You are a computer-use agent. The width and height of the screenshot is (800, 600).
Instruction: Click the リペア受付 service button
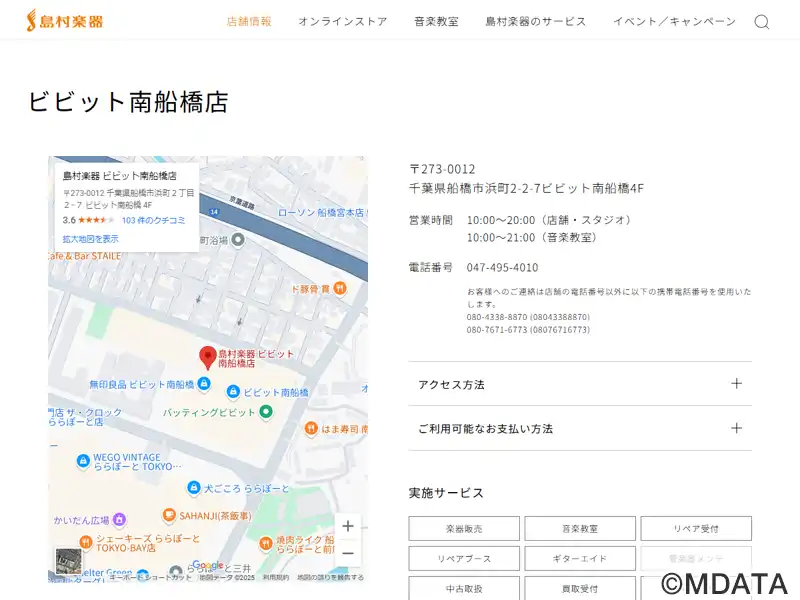pos(696,529)
